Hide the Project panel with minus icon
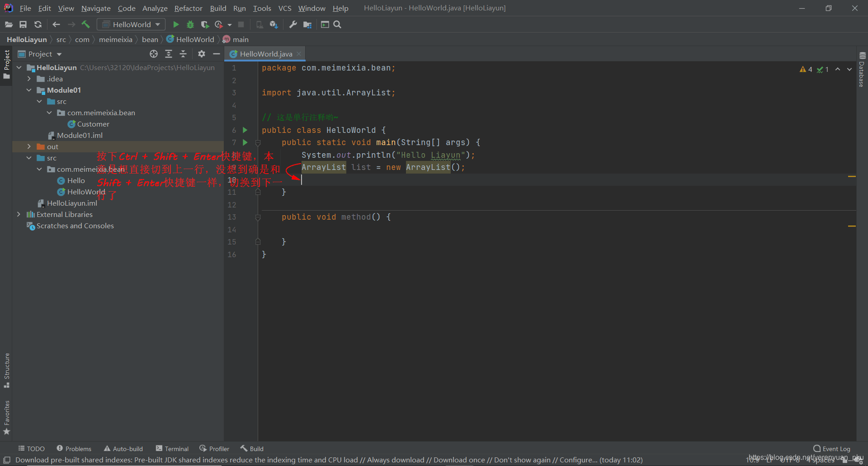The image size is (868, 466). coord(217,54)
